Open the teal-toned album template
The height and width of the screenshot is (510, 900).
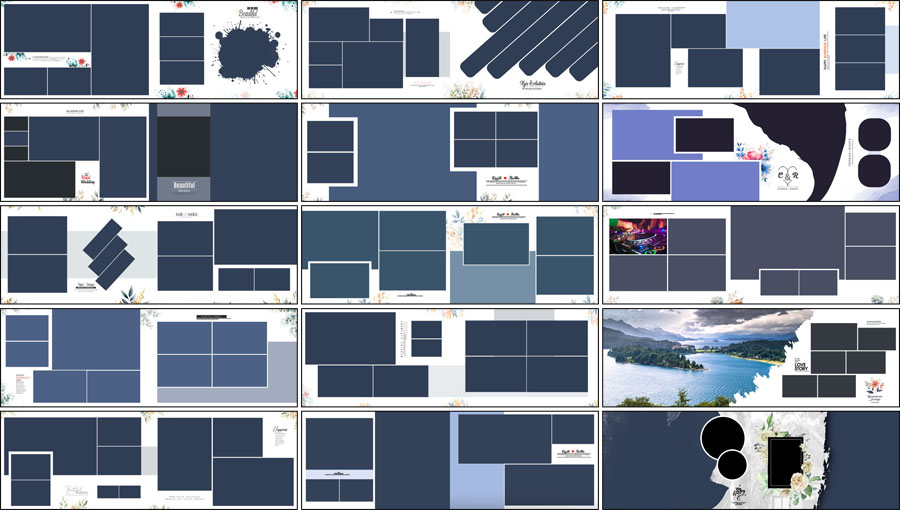click(450, 255)
